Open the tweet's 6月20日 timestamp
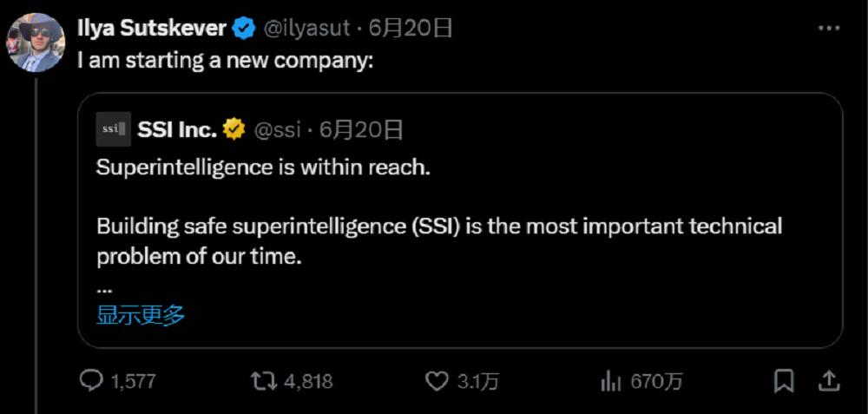Viewport: 868px width, 414px height. point(411,28)
